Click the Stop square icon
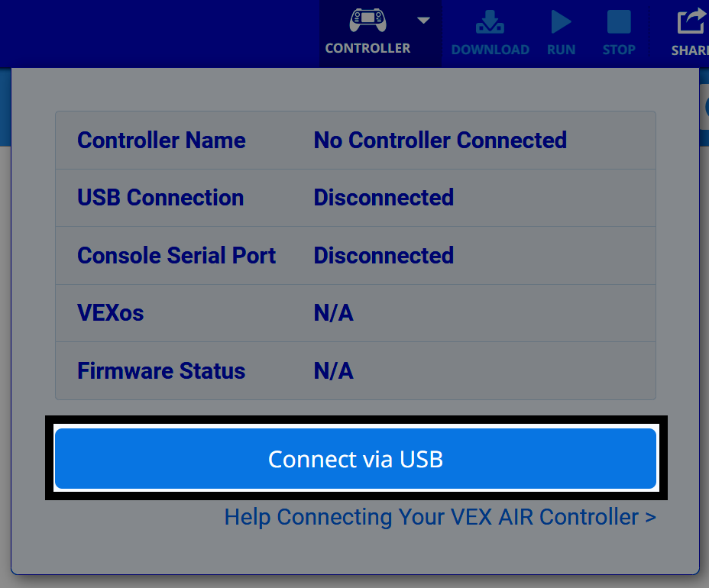Viewport: 709px width, 588px height. tap(618, 21)
